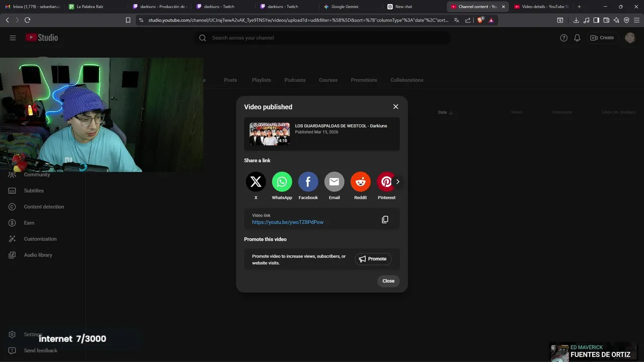The height and width of the screenshot is (362, 644).
Task: Share video on Pinterest
Action: coord(386,182)
